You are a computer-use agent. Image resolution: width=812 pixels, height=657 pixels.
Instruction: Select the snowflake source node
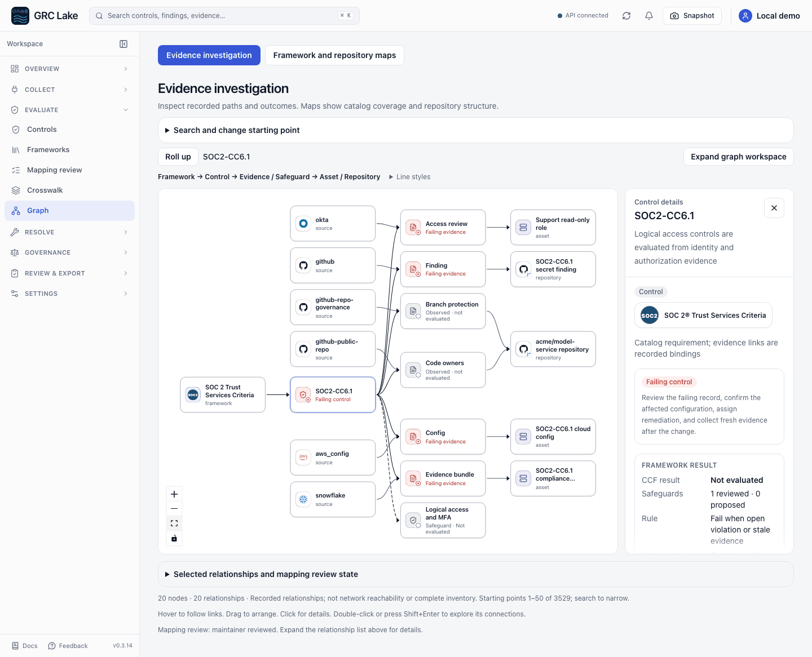pyautogui.click(x=333, y=499)
